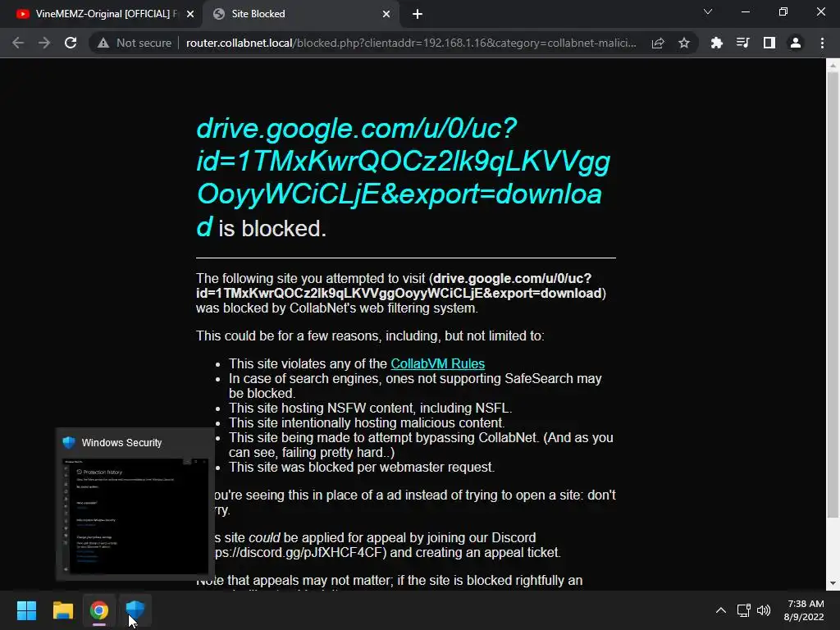This screenshot has width=840, height=630.
Task: Open the CollabVM Rules link
Action: pos(438,363)
